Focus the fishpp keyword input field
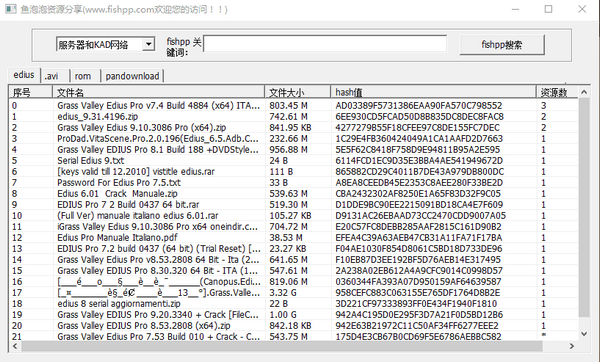Screen dimensions: 600x362 [325, 43]
